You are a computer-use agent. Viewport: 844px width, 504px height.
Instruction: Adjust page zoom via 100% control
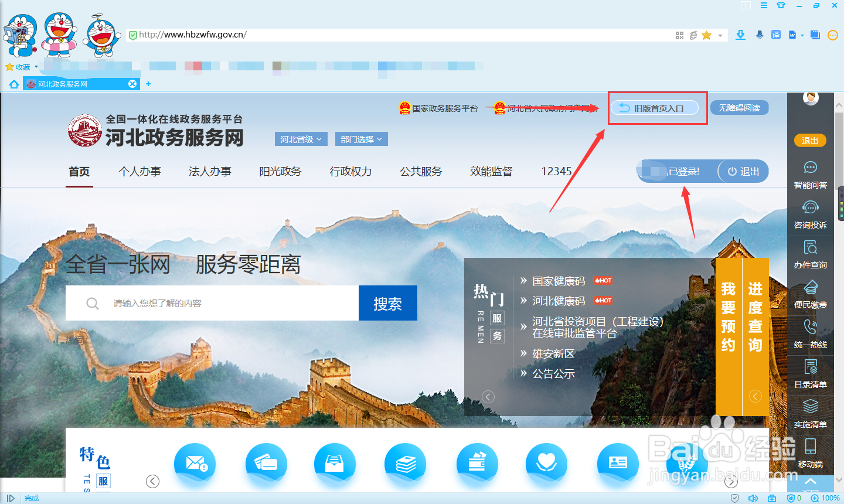click(x=828, y=498)
